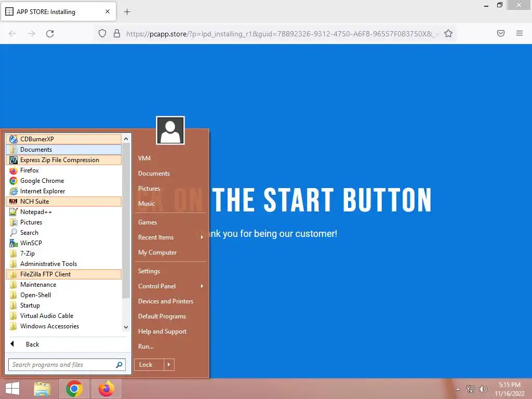The height and width of the screenshot is (399, 532).
Task: Go Back to the main start menu
Action: (x=67, y=344)
